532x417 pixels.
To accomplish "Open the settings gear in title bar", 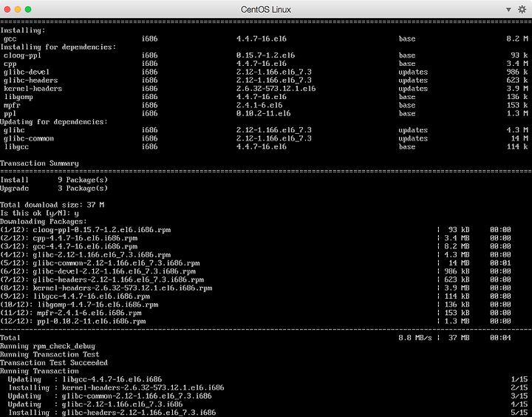I will (522, 10).
